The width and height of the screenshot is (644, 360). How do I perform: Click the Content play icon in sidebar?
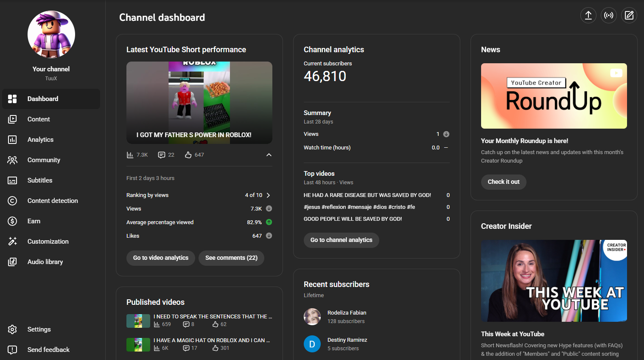click(12, 119)
